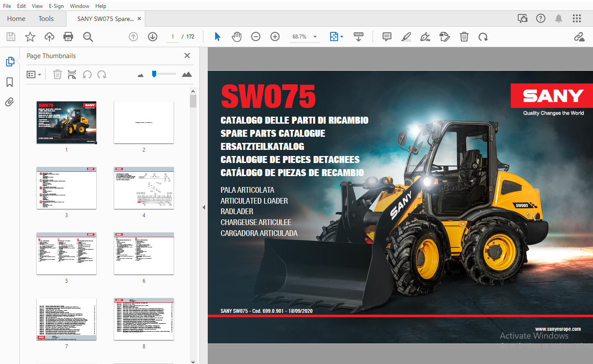
Task: Open the Window menu
Action: pos(80,6)
